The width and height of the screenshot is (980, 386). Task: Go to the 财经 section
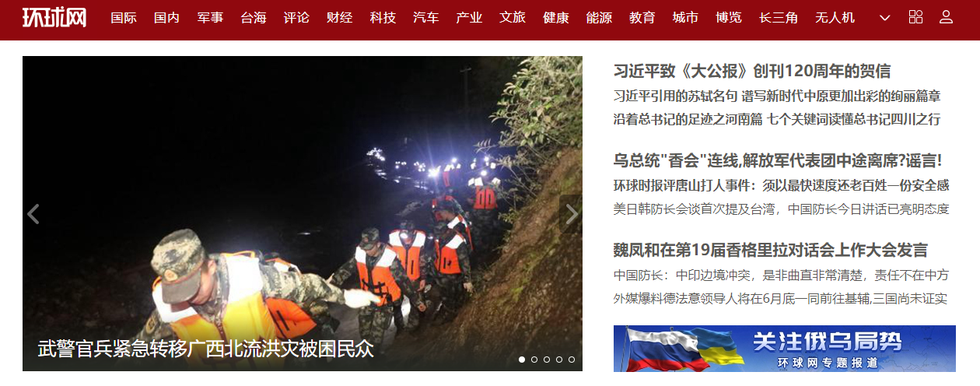coord(340,17)
